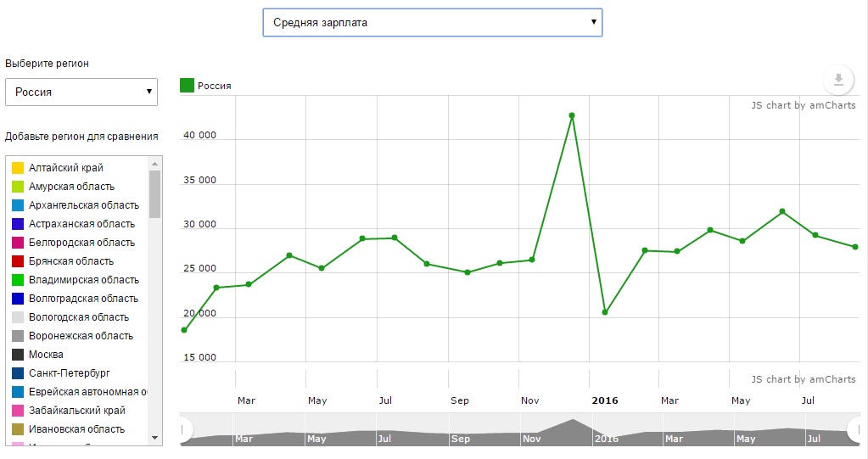Click region list scroll up arrow
Viewport: 868px width, 459px height.
[x=154, y=164]
